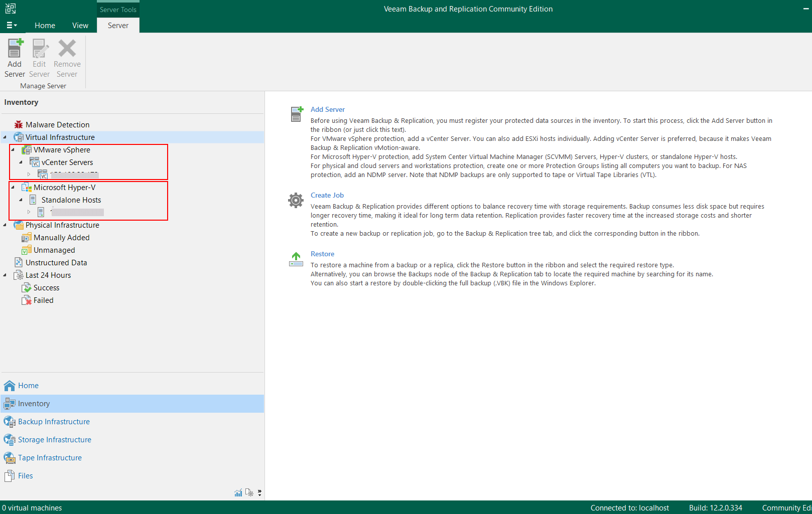812x514 pixels.
Task: Open the Tape Infrastructure view
Action: (132, 458)
